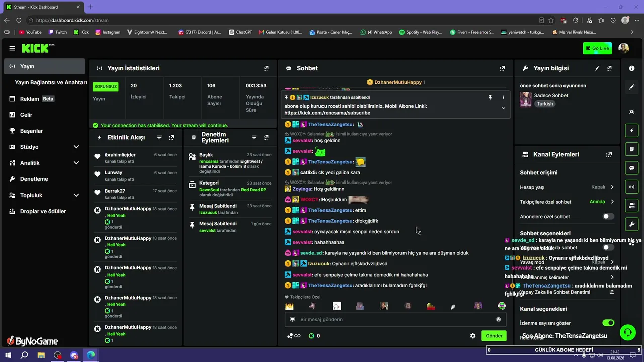This screenshot has width=644, height=362.
Task: Open the Yavaş mod setting chevron
Action: [x=612, y=262]
